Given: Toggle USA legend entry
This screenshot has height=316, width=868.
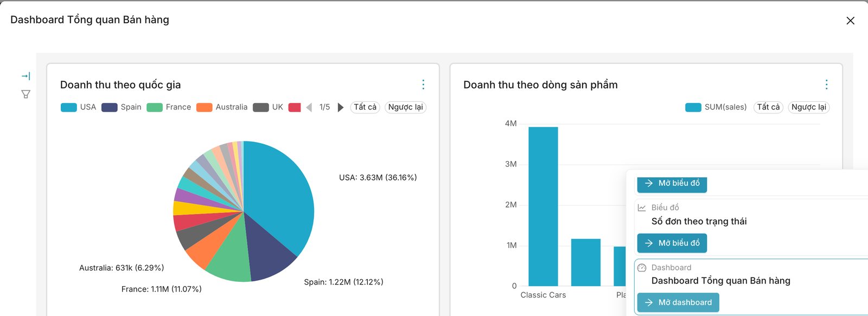Looking at the screenshot, I should pyautogui.click(x=79, y=107).
